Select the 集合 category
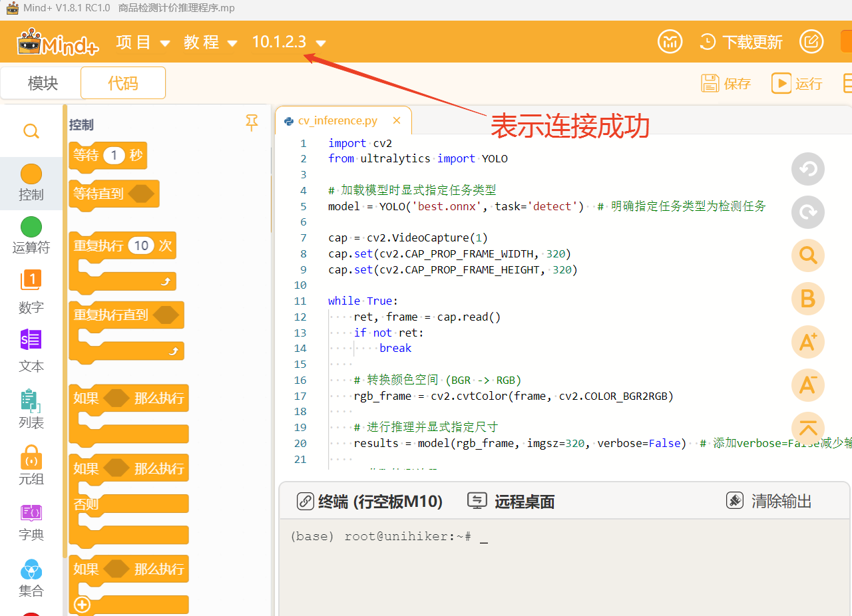852x616 pixels. (x=31, y=578)
